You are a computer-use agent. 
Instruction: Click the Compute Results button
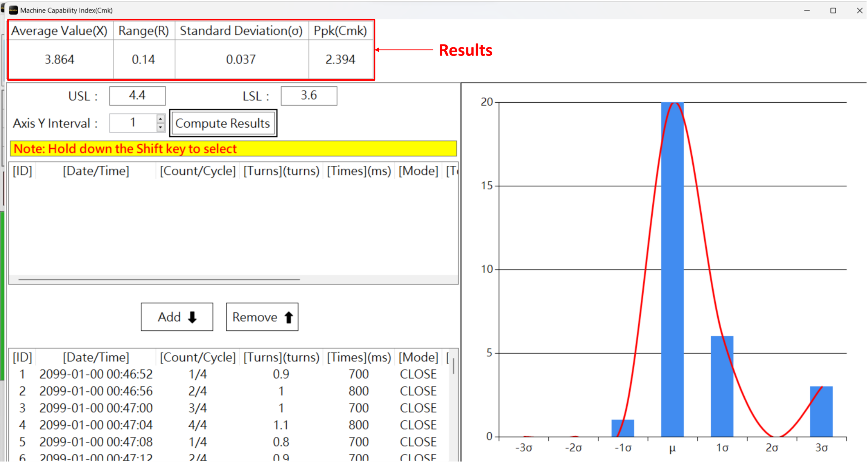tap(223, 123)
